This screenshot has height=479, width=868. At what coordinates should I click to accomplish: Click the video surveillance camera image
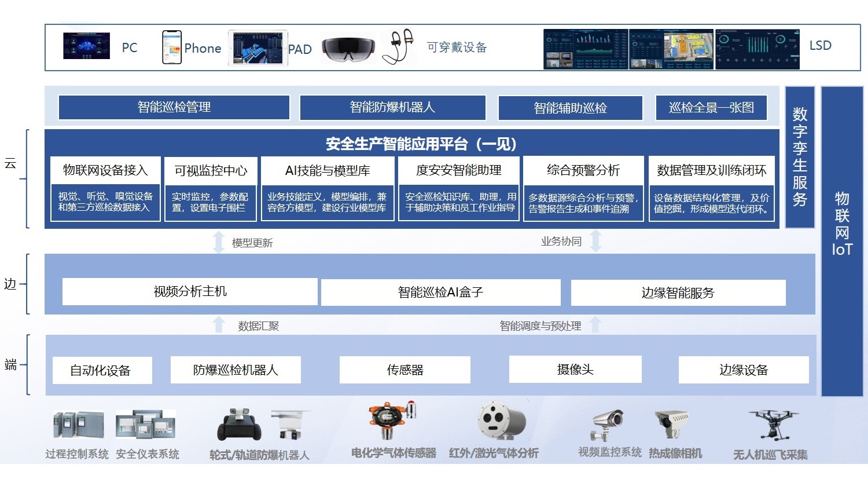[x=608, y=426]
